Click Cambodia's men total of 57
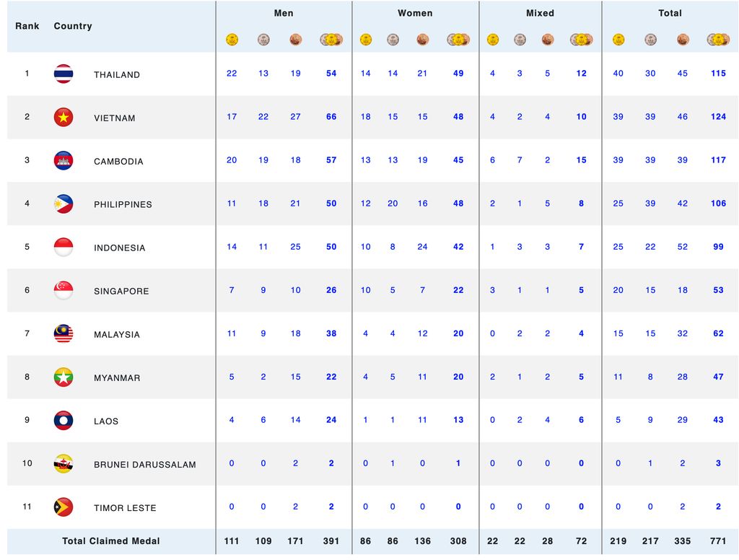Image resolution: width=739 pixels, height=560 pixels. point(331,160)
